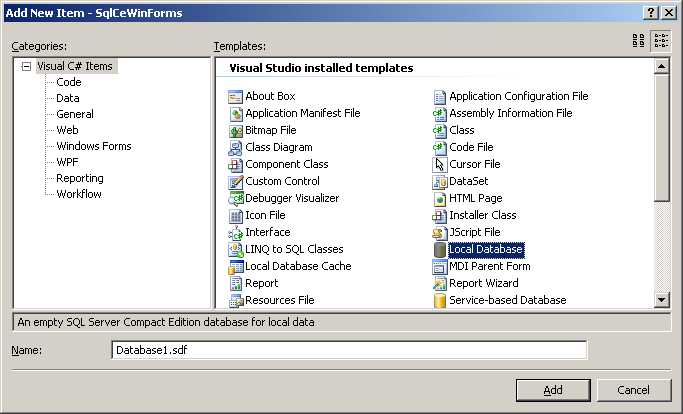This screenshot has height=414, width=683.
Task: Click the templates scrollbar down arrow
Action: point(662,300)
